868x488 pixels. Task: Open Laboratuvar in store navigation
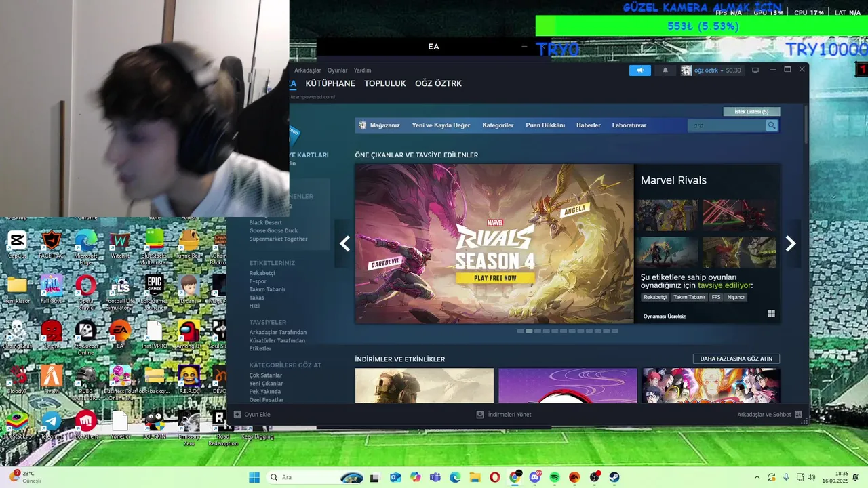coord(629,125)
